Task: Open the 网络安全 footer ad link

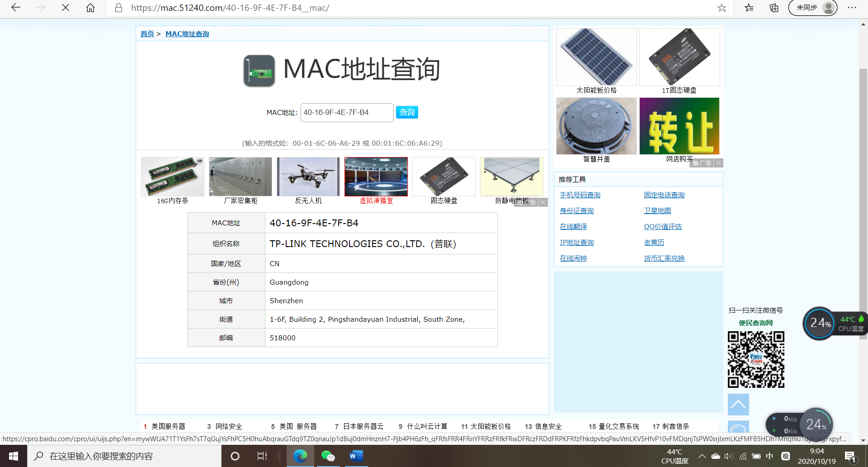Action: [229, 426]
